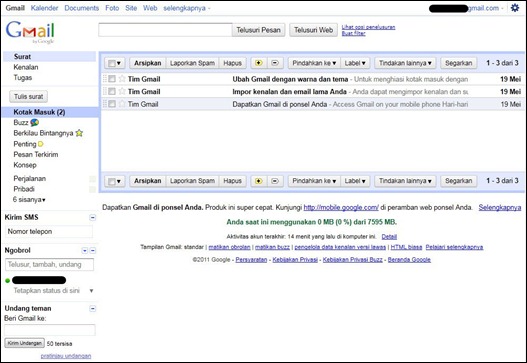Select Kenalan in the sidebar
This screenshot has width=527, height=363.
pos(26,67)
